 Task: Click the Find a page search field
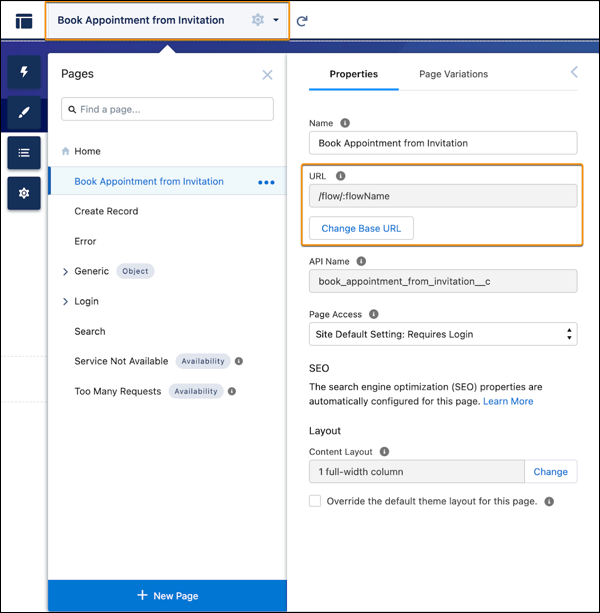point(167,109)
